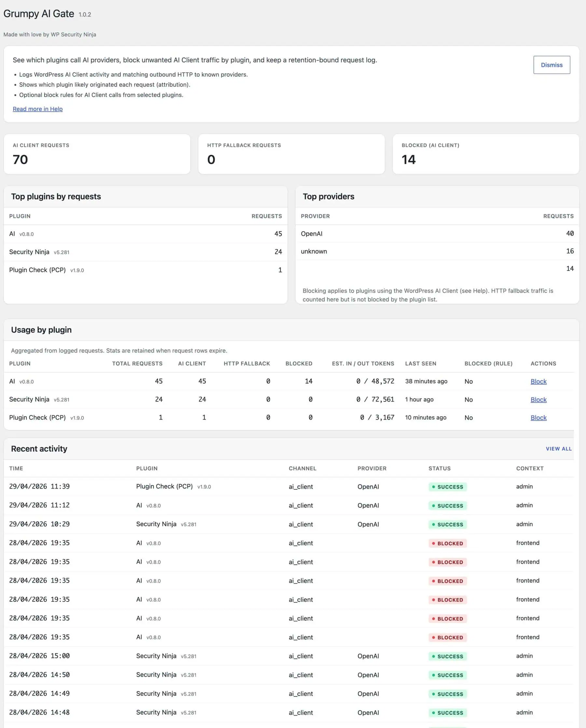
Task: Click the 28/04/2026 14:49 timestamp
Action: click(39, 693)
